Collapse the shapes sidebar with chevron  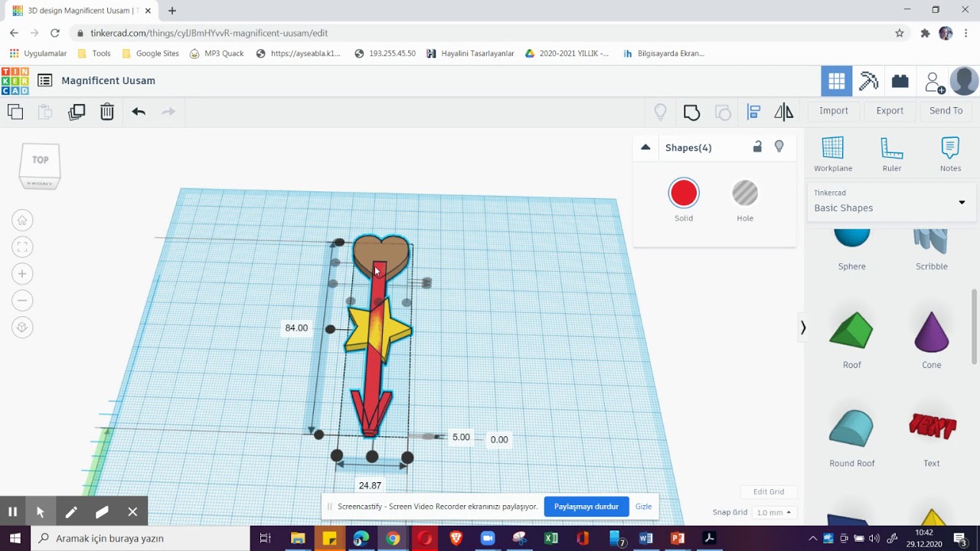point(802,328)
